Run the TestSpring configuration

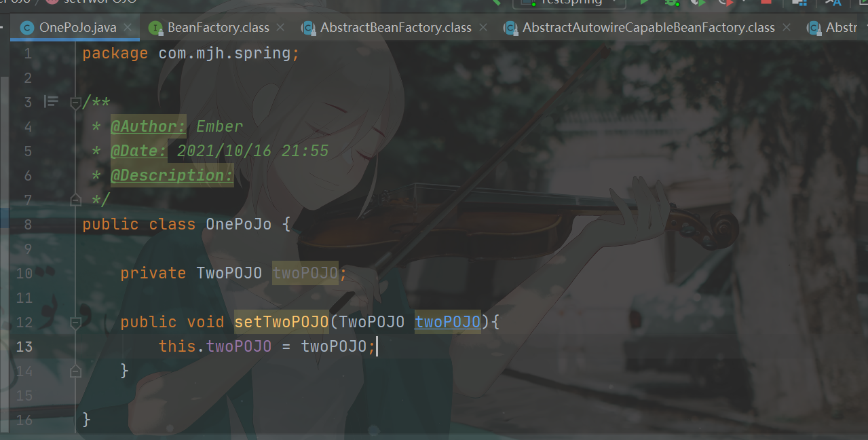tap(644, 2)
